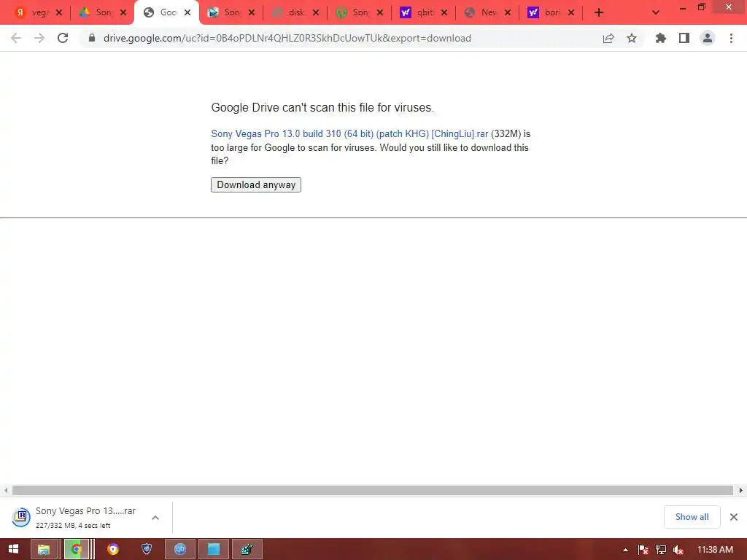The width and height of the screenshot is (747, 560).
Task: Open the tab search chevron
Action: click(656, 12)
